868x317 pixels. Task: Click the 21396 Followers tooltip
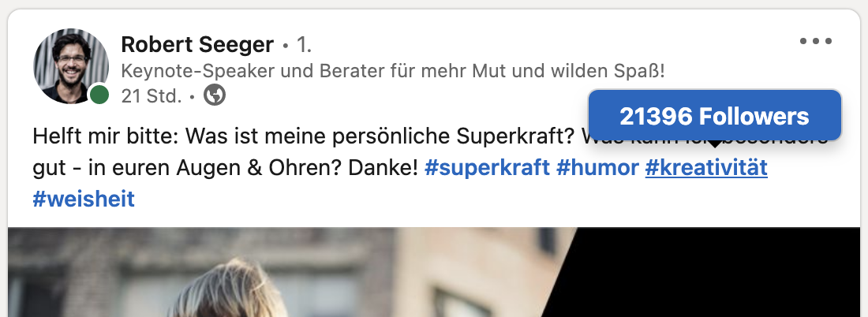(x=715, y=116)
